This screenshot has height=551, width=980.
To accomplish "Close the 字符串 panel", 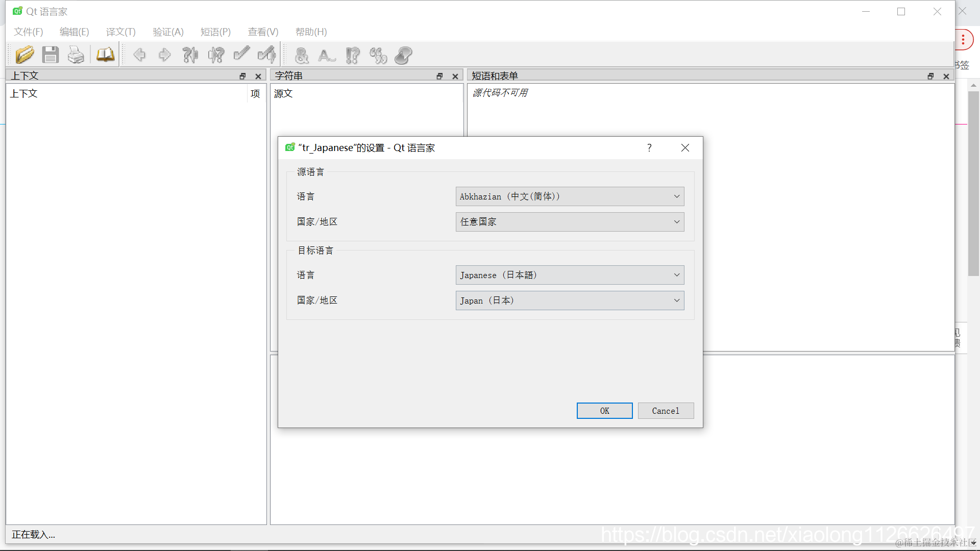I will click(x=455, y=76).
